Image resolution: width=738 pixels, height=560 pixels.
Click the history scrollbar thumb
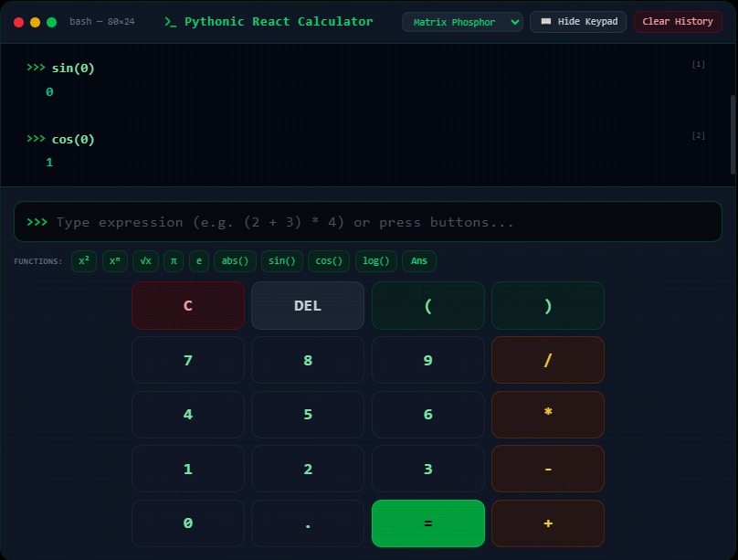point(733,134)
